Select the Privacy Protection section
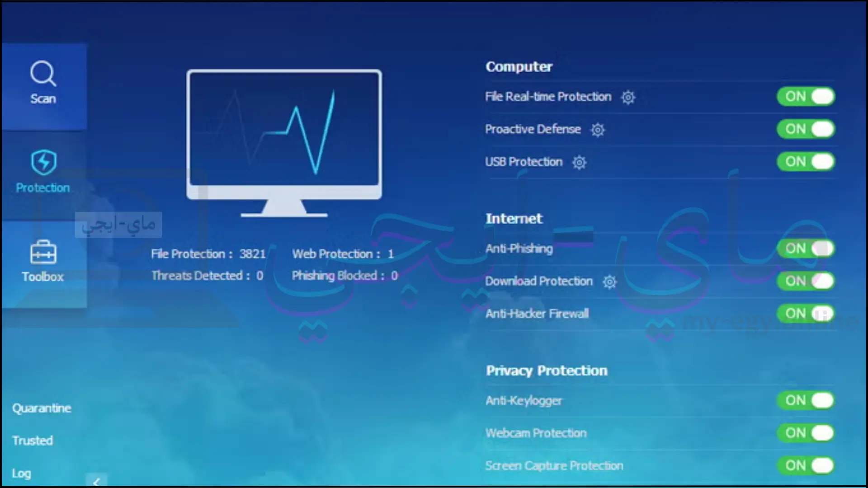Screen dimensions: 868x488 (546, 370)
